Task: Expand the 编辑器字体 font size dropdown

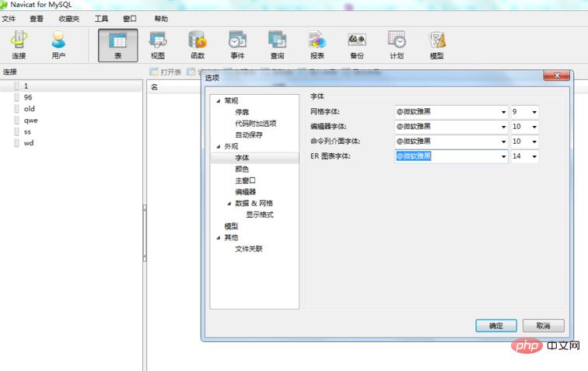Action: point(534,127)
